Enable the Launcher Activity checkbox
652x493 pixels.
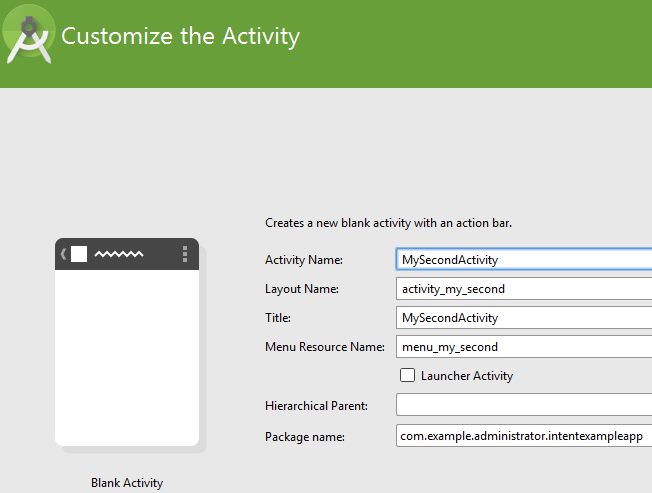coord(407,376)
